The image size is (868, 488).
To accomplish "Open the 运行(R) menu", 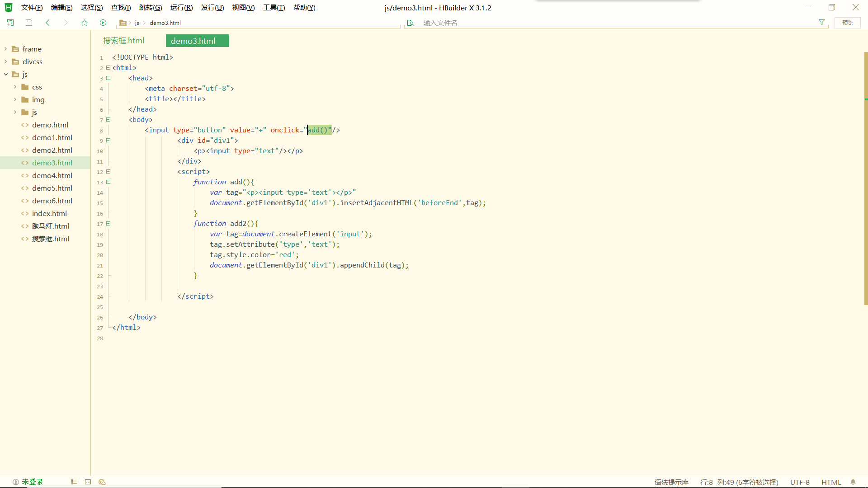I will [182, 8].
